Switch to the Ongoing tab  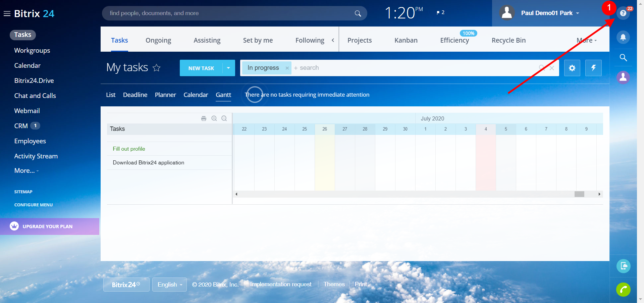click(158, 40)
